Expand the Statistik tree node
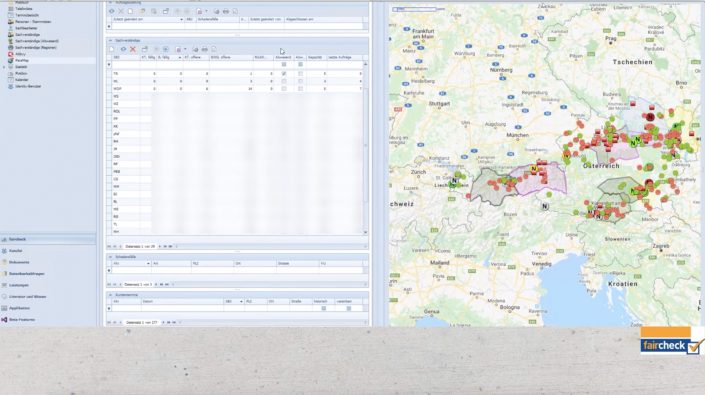Image resolution: width=705 pixels, height=395 pixels. point(4,67)
